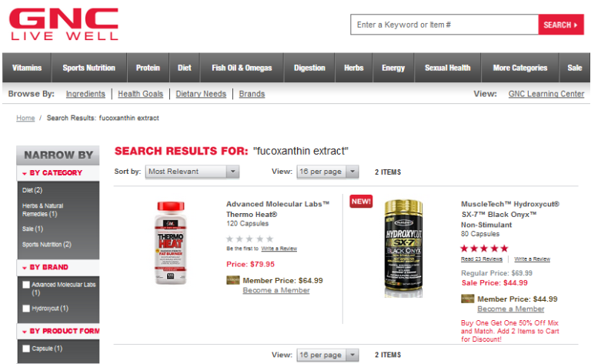The image size is (591, 364).
Task: Click the GNC Live Well logo
Action: click(x=64, y=24)
